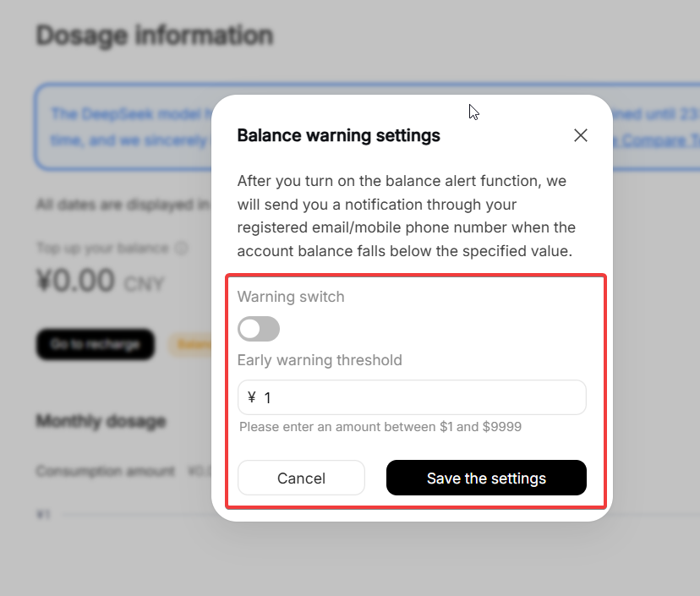Screen dimensions: 700x596
Task: Click the yen symbol in threshold field
Action: tap(252, 397)
